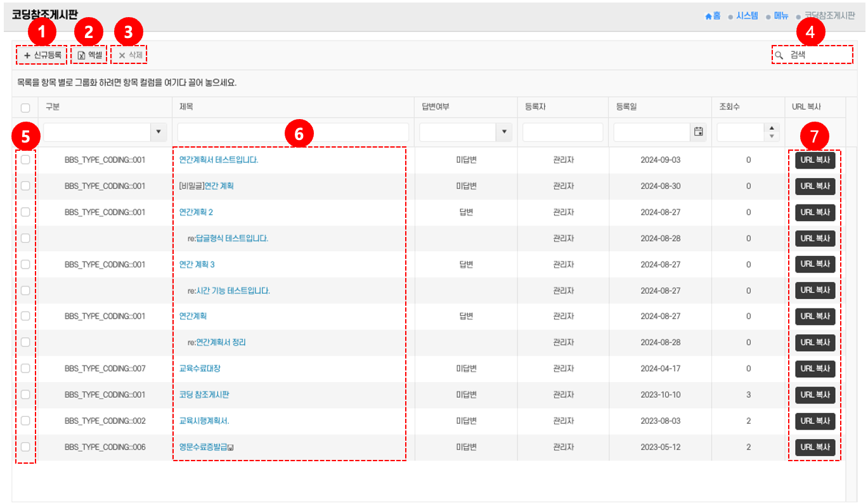Click the magnifier icon in the search box
868x503 pixels.
point(779,55)
